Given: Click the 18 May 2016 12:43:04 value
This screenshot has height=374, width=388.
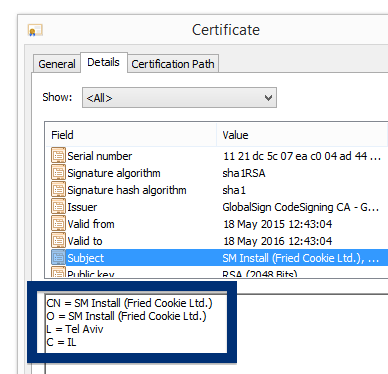Looking at the screenshot, I should click(277, 241).
